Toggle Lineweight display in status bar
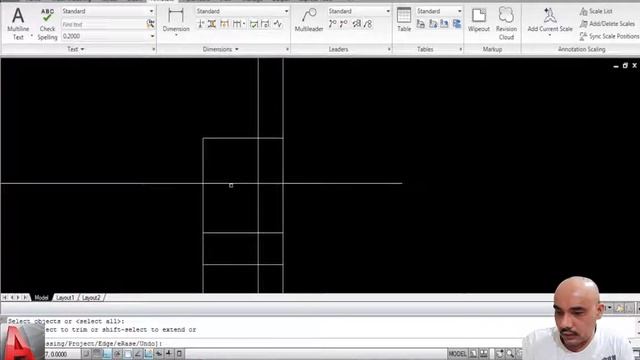 169,353
